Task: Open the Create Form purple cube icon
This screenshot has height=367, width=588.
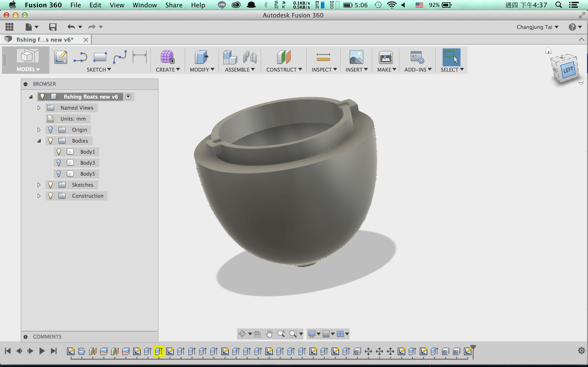Action: click(x=167, y=57)
